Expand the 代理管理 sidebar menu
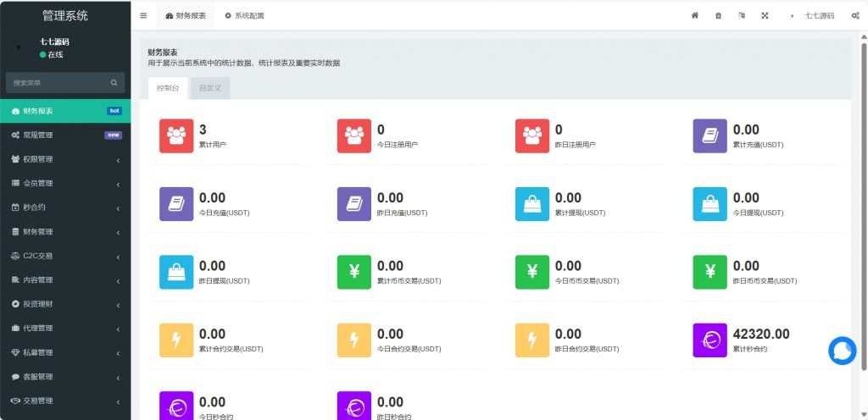The height and width of the screenshot is (420, 868). pyautogui.click(x=65, y=329)
